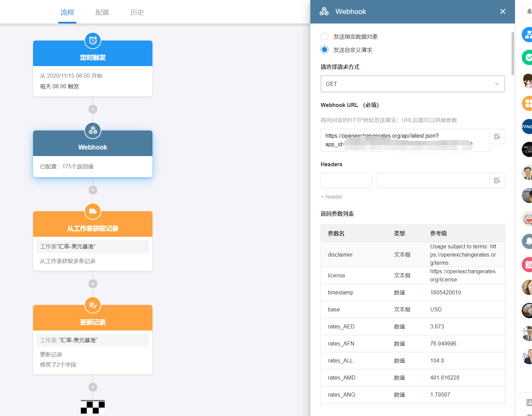
Task: Click the + header link
Action: click(x=331, y=197)
